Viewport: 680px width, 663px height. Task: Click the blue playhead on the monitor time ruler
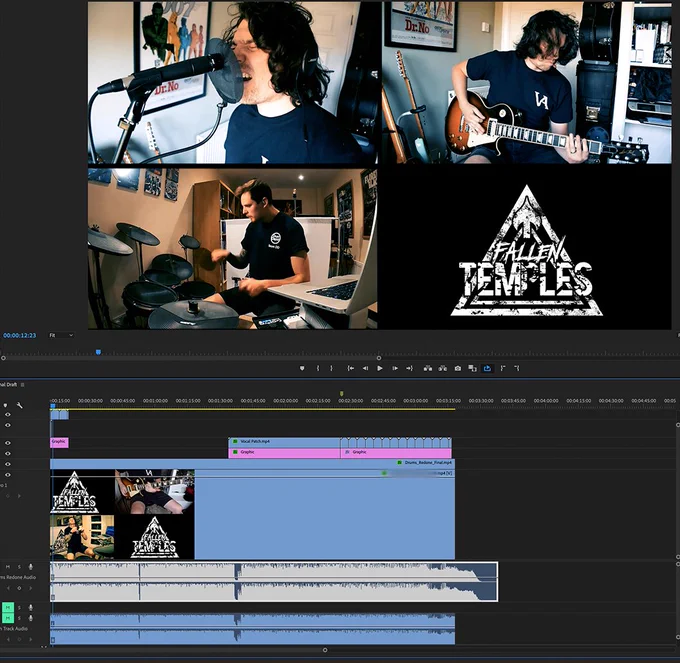tap(98, 352)
